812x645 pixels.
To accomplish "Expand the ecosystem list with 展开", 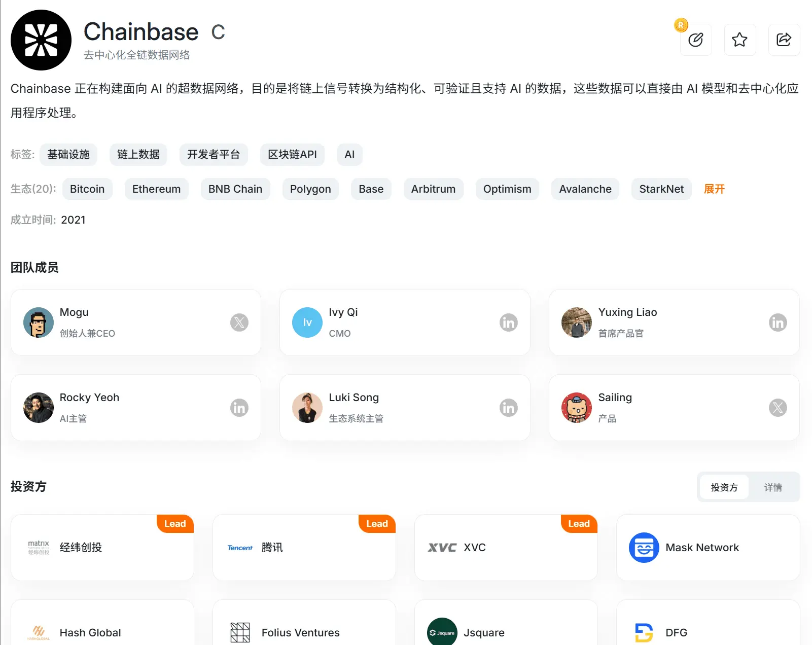I will click(714, 189).
